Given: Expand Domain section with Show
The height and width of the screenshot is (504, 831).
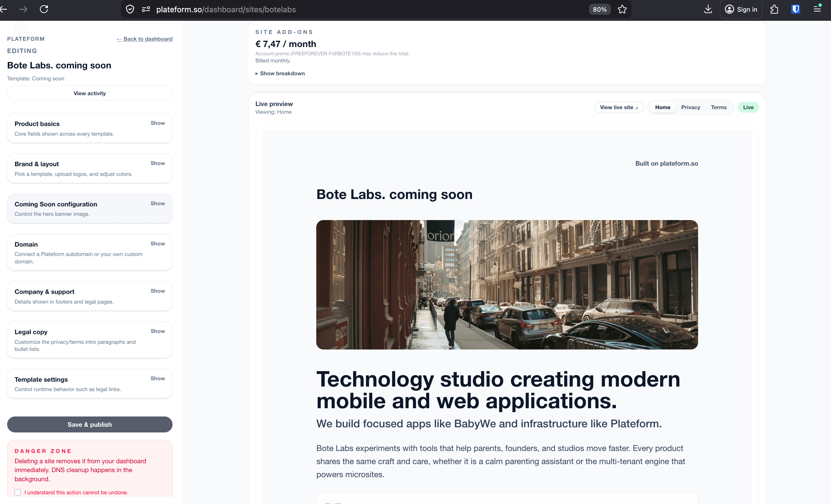Looking at the screenshot, I should click(157, 243).
